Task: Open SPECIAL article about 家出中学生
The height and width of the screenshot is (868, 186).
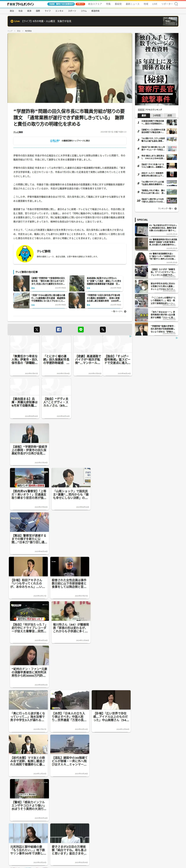Action: [x=157, y=286]
